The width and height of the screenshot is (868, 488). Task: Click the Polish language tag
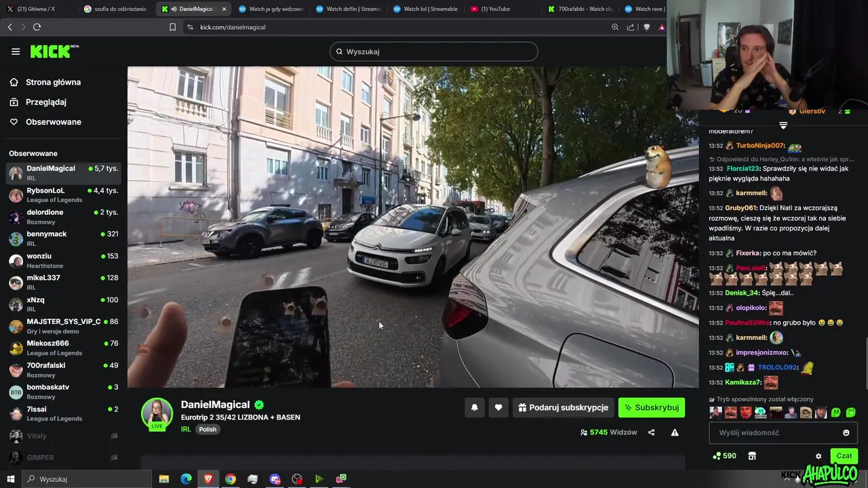click(x=208, y=429)
